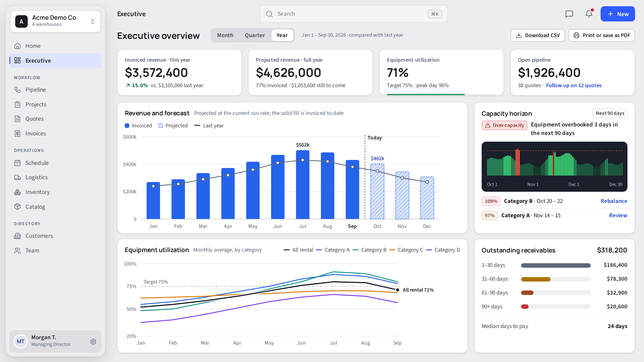This screenshot has width=644, height=362.
Task: Switch the period to Month
Action: click(x=225, y=35)
